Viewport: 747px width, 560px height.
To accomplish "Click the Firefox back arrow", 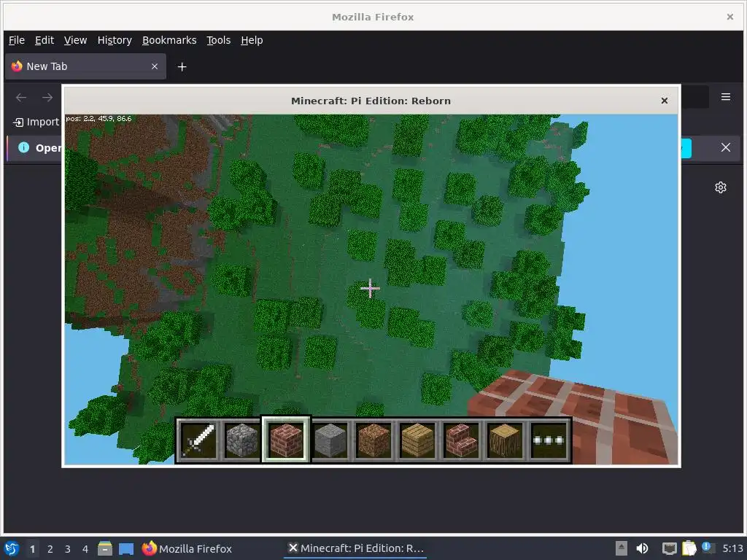I will click(21, 98).
